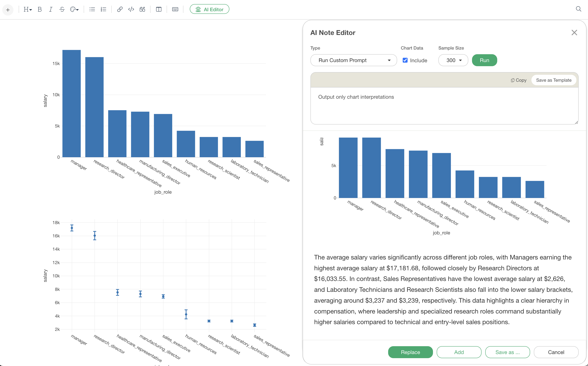Click the Add button
The image size is (588, 366).
459,352
